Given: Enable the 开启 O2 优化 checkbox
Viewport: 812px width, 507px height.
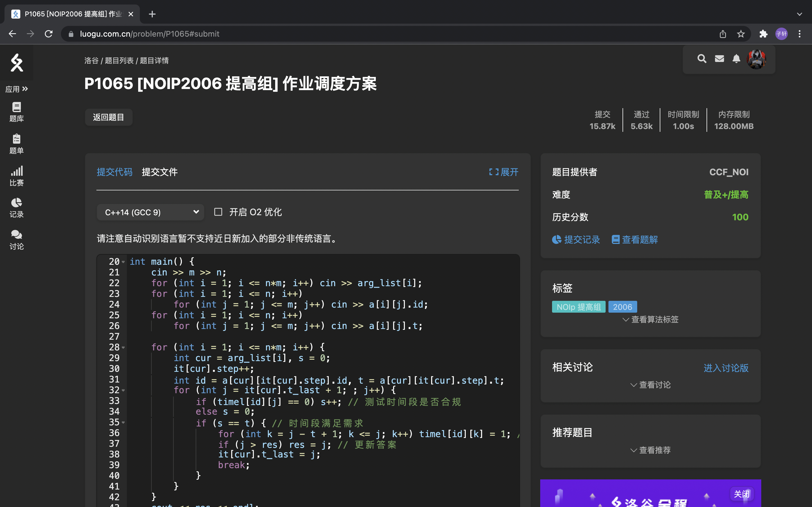Looking at the screenshot, I should 218,212.
